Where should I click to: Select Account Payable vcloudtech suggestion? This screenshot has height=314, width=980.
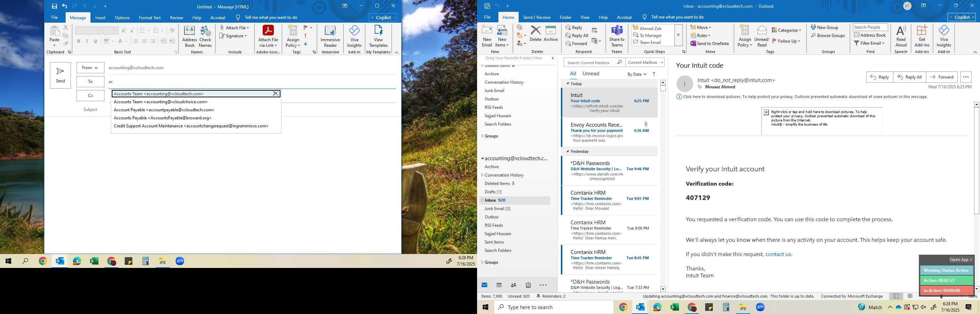click(x=164, y=110)
